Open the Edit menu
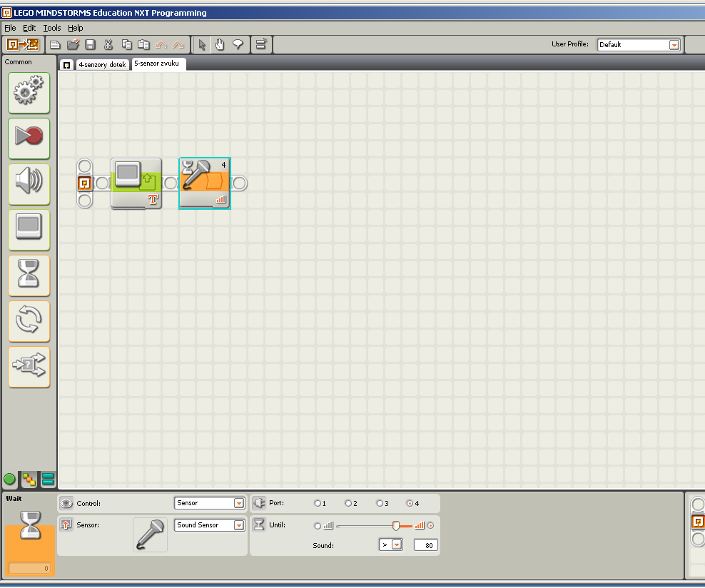Image resolution: width=705 pixels, height=588 pixels. (29, 28)
